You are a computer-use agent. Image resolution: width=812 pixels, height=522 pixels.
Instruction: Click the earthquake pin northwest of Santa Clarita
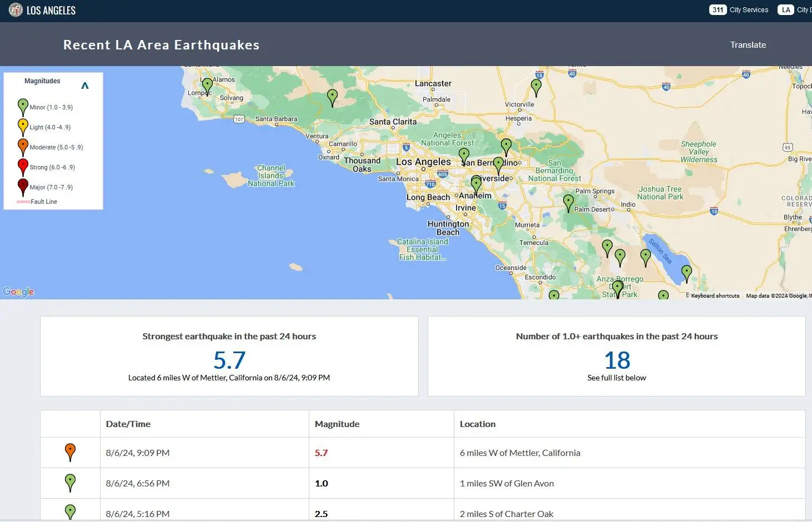tap(332, 97)
